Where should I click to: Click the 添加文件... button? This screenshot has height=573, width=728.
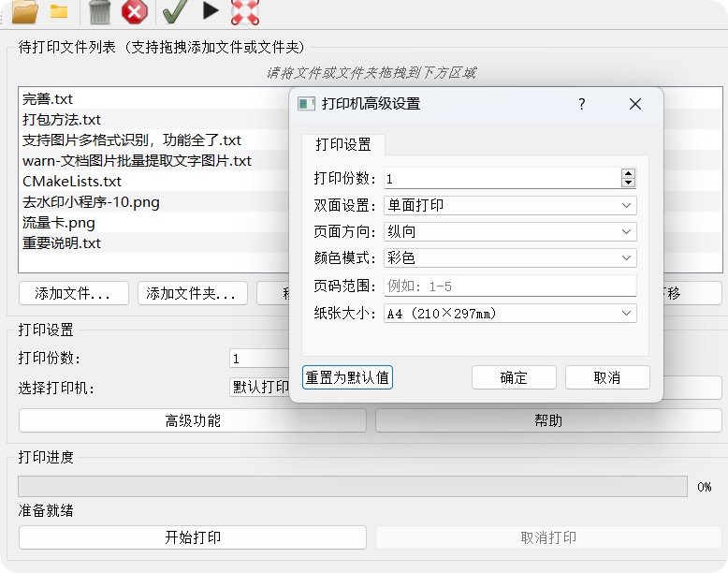pyautogui.click(x=74, y=293)
